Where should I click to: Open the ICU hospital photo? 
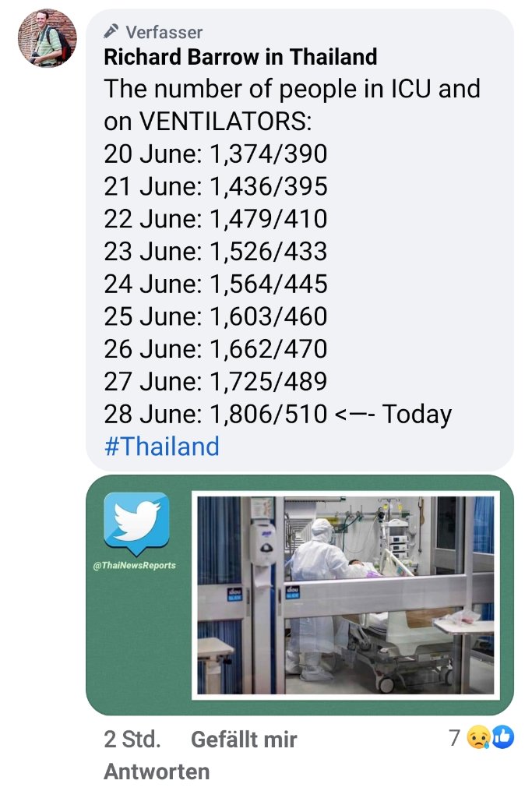click(345, 595)
